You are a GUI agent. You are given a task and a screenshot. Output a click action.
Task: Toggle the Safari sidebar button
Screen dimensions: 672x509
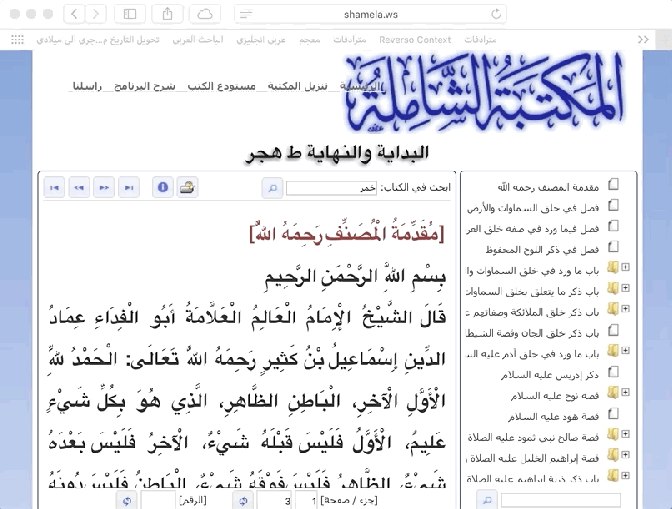[130, 14]
